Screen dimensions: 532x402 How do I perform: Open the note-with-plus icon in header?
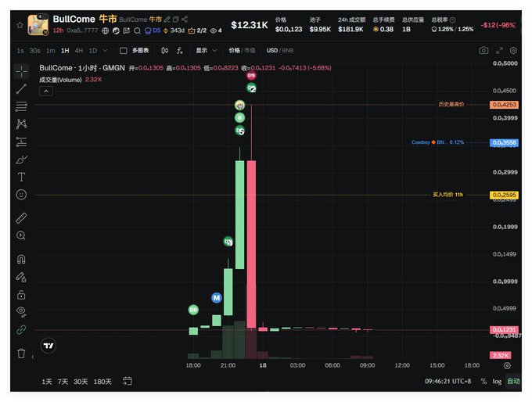pyautogui.click(x=127, y=31)
